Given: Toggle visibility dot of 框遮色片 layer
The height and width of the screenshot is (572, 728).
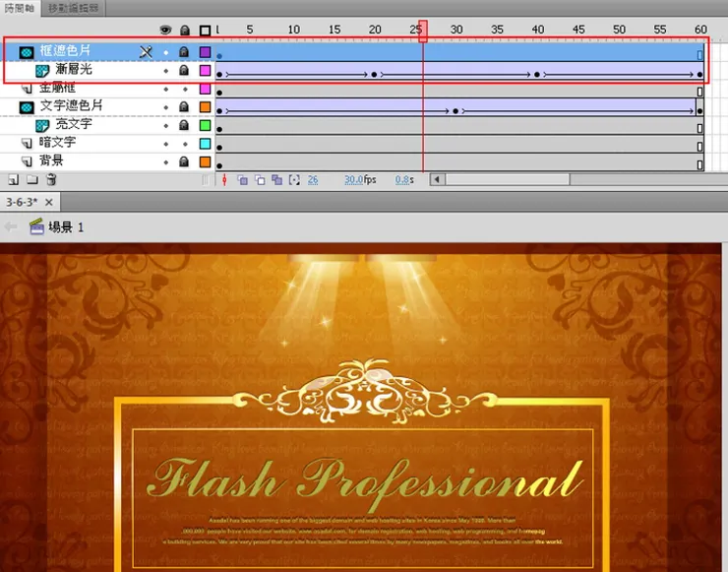Looking at the screenshot, I should tap(165, 52).
